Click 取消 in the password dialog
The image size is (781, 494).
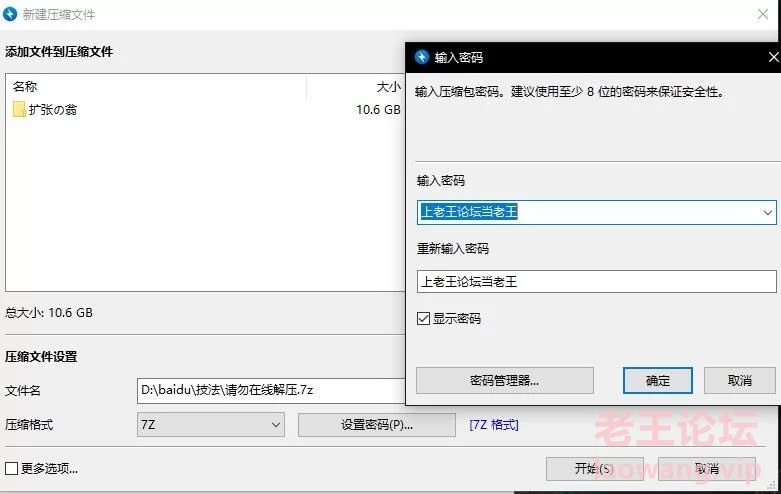(x=740, y=381)
